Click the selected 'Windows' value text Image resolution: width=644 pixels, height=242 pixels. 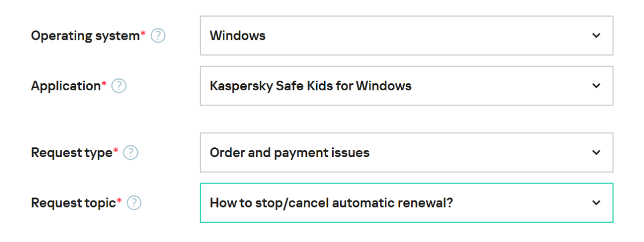[237, 36]
